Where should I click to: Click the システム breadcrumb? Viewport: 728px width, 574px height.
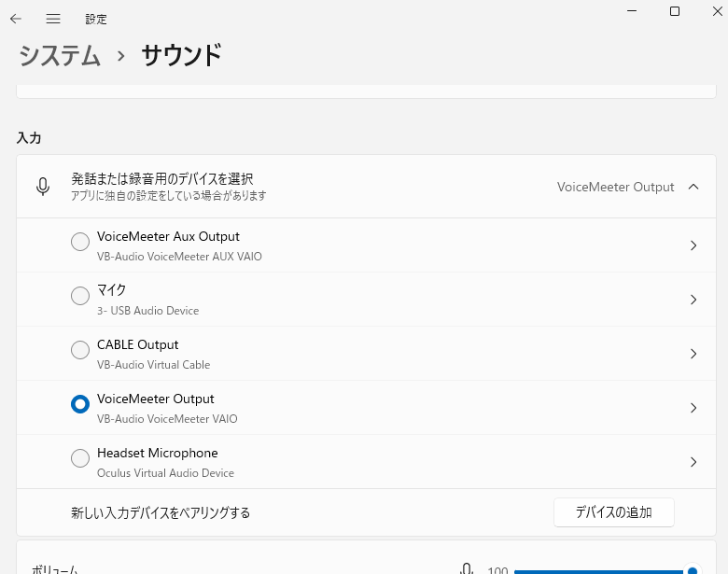coord(60,56)
